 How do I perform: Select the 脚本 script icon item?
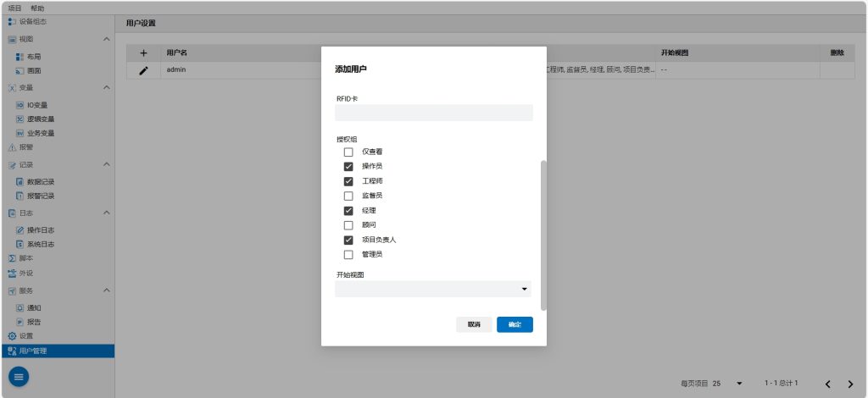pyautogui.click(x=12, y=258)
